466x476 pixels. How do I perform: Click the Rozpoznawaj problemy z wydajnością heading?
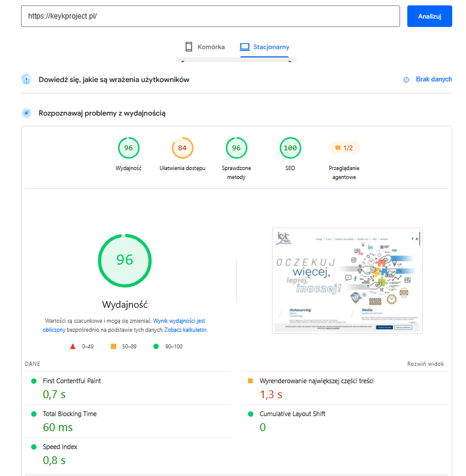pos(102,113)
